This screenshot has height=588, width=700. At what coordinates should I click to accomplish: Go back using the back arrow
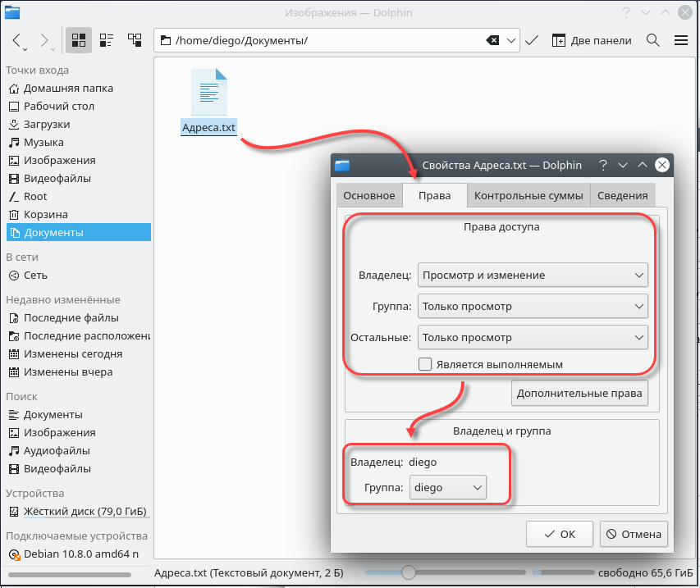pyautogui.click(x=18, y=40)
